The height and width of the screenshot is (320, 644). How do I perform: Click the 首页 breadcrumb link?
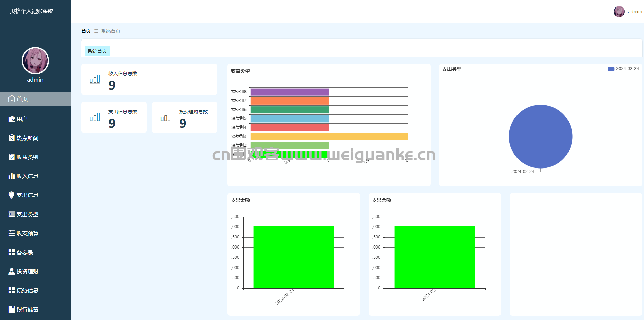point(86,31)
